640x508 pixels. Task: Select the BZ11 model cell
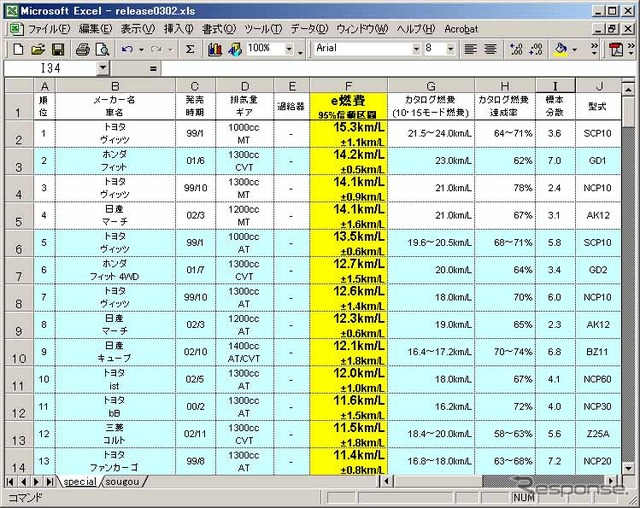pos(599,353)
